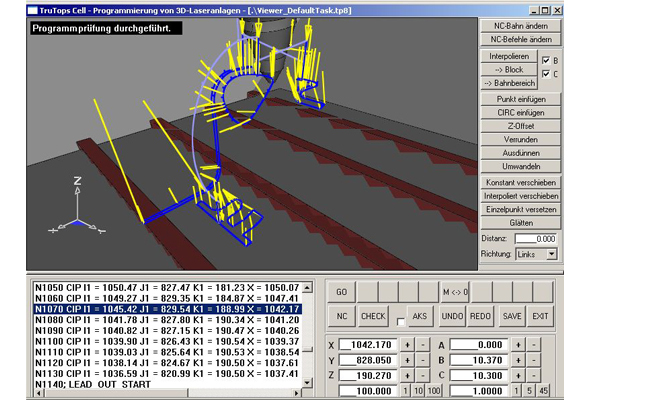This screenshot has height=400, width=660.
Task: Set angular step size to 45
Action: coord(542,389)
